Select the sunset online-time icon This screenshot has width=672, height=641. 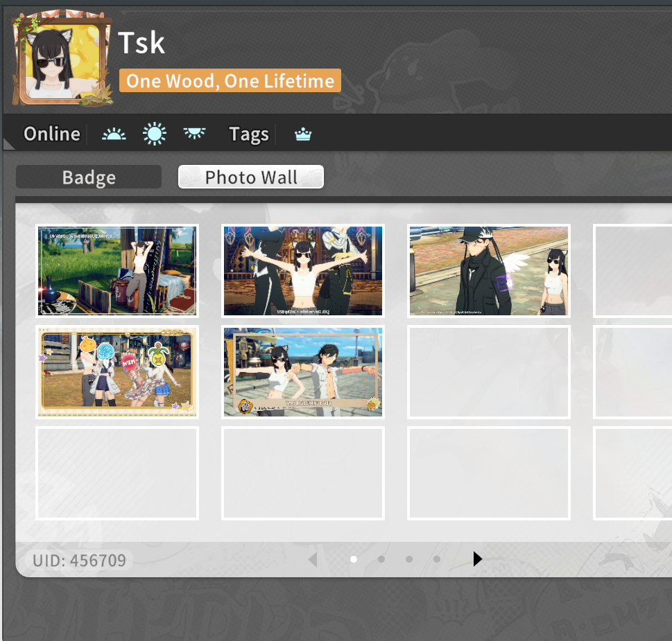click(x=195, y=133)
